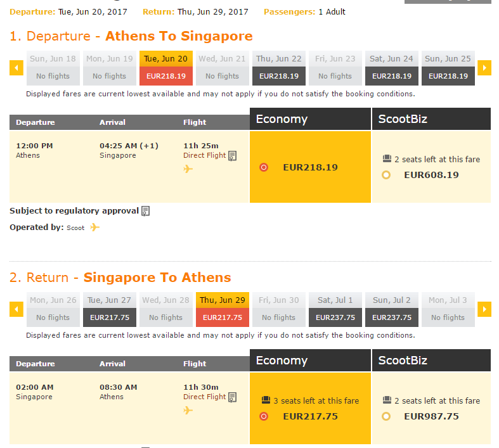This screenshot has height=448, width=499.
Task: Click next dates arrow for return flights
Action: (484, 309)
